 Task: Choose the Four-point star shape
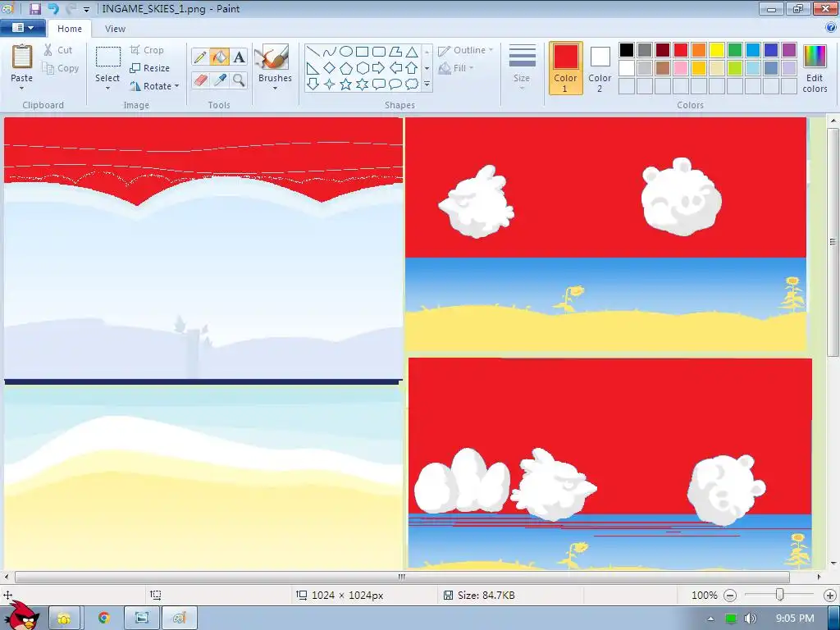click(330, 84)
